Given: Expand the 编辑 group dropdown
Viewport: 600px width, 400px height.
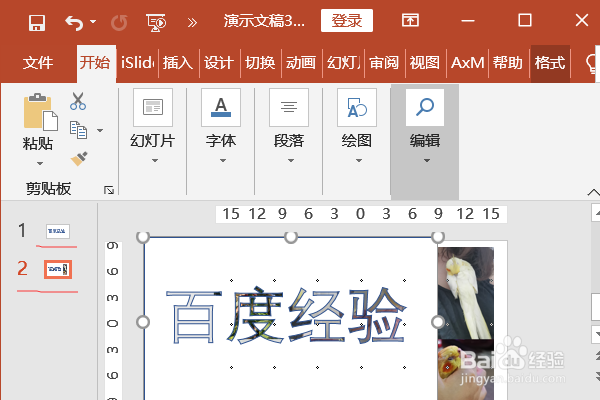Looking at the screenshot, I should click(427, 160).
